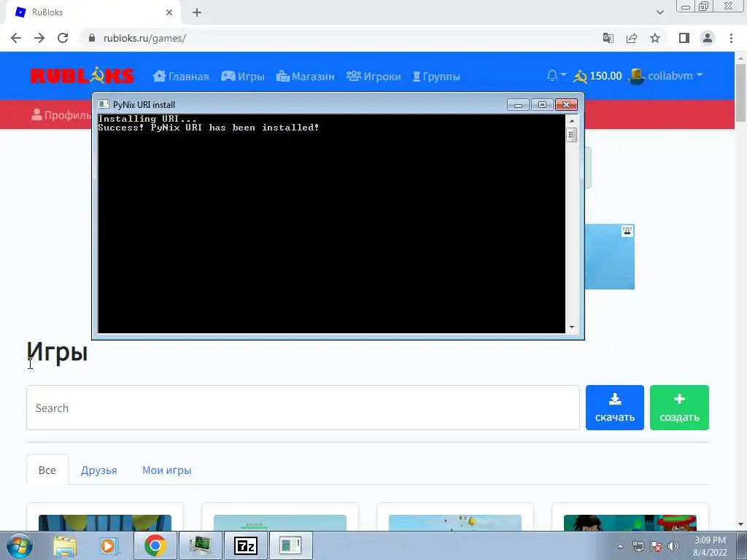This screenshot has width=747, height=560.
Task: Maximize the PyNix URI install window
Action: (x=542, y=104)
